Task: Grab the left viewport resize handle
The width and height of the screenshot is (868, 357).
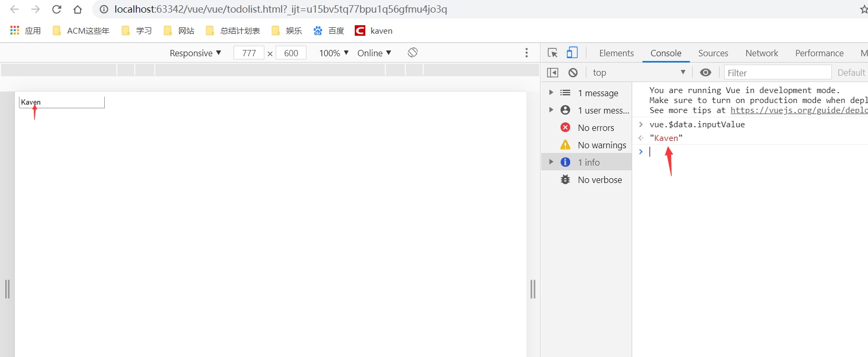Action: point(7,289)
